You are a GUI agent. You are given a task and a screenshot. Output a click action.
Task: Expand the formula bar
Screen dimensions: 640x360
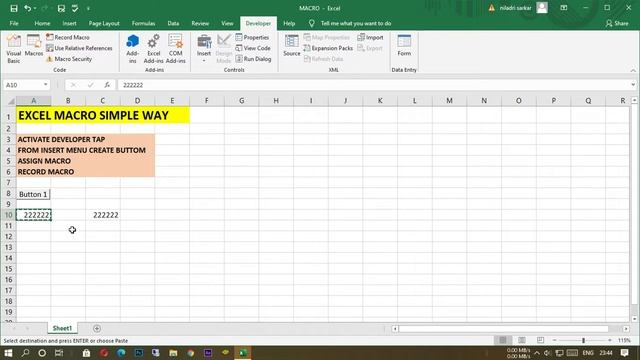pos(633,85)
